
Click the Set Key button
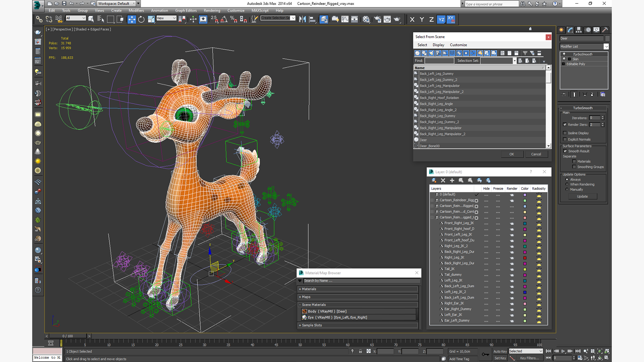click(500, 358)
